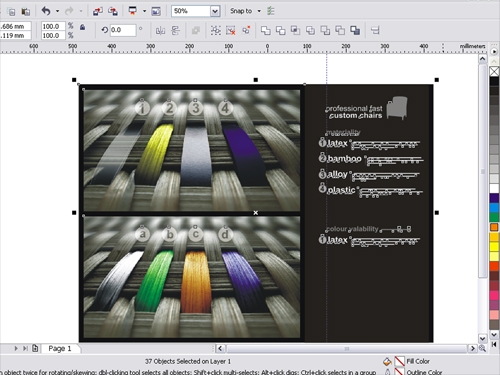Group the selected objects
This screenshot has height=375, width=500.
click(x=215, y=31)
